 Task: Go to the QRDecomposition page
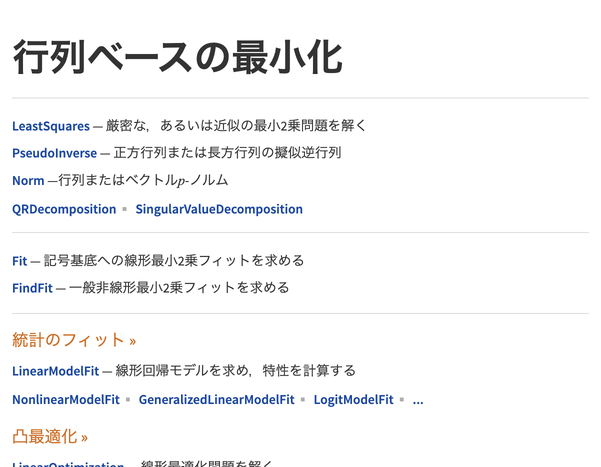(x=64, y=209)
